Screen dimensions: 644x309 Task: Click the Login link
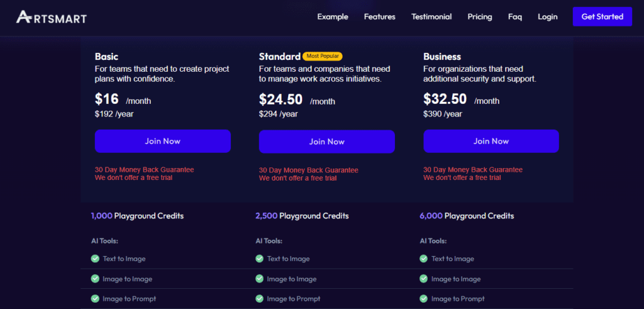547,17
